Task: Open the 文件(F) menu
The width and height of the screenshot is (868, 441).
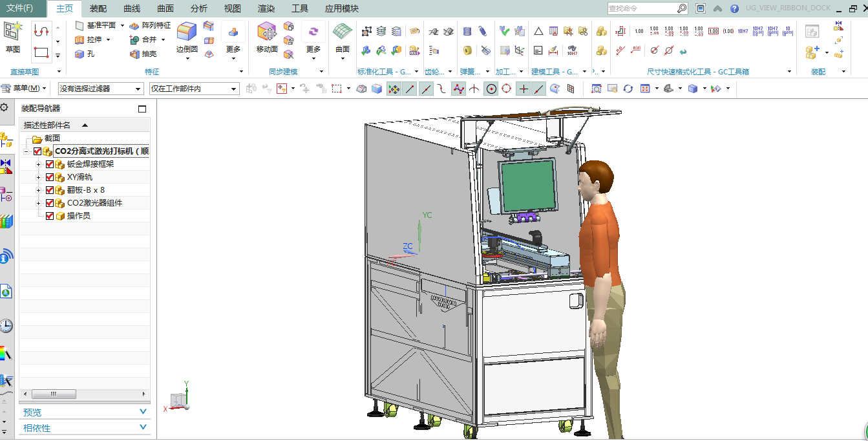Action: coord(20,8)
